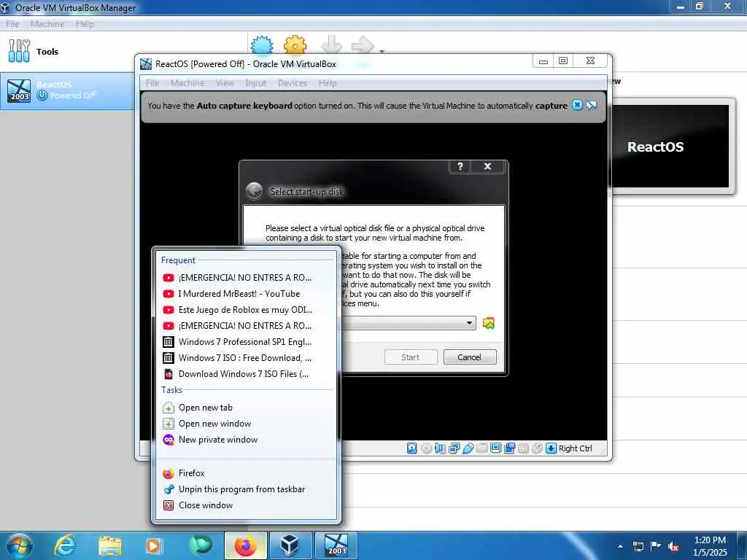This screenshot has height=560, width=747.
Task: Select the ReactOS machine in the VM list
Action: [x=68, y=91]
